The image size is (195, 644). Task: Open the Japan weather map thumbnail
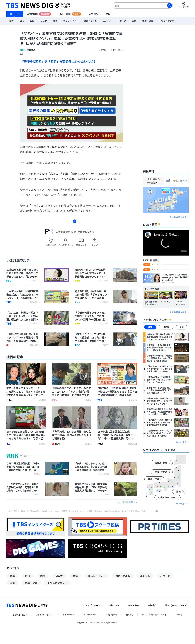pyautogui.click(x=166, y=200)
